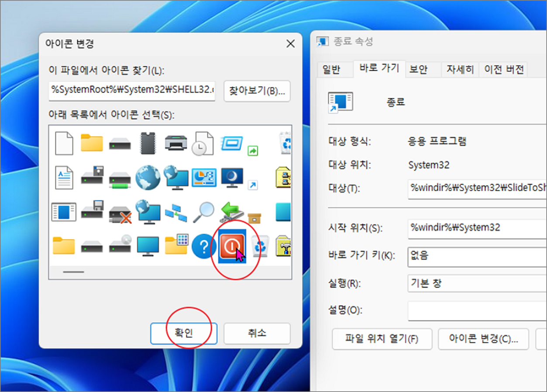Choose the memory chip icon
The image size is (547, 392).
148,144
